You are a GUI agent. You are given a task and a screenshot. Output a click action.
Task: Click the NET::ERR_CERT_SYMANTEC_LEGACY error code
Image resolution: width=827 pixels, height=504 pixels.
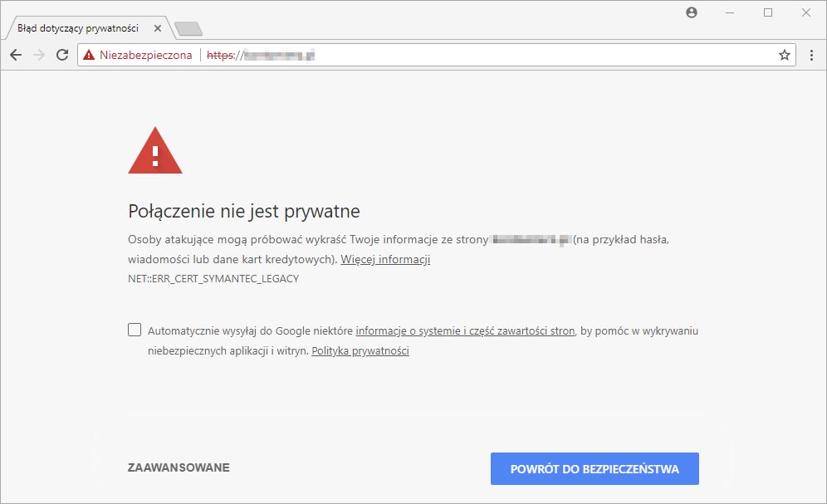coord(213,279)
